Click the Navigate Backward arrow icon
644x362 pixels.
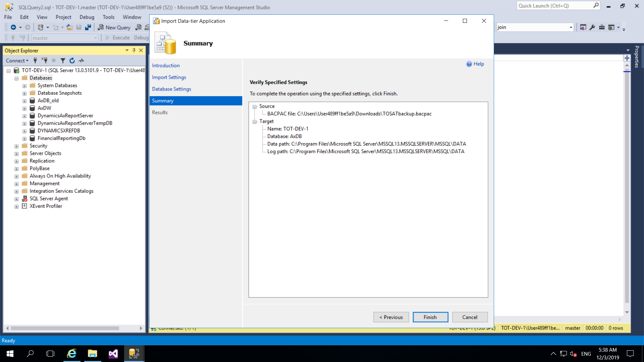(x=13, y=27)
